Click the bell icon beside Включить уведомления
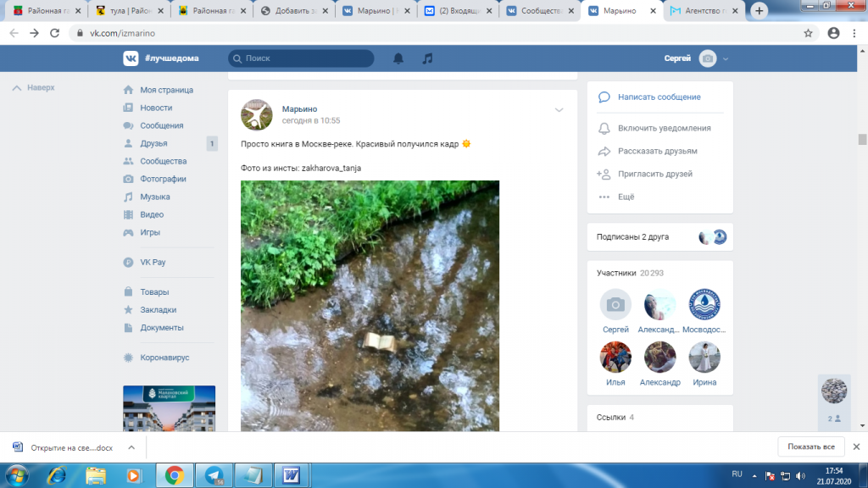868x488 pixels. coord(604,129)
